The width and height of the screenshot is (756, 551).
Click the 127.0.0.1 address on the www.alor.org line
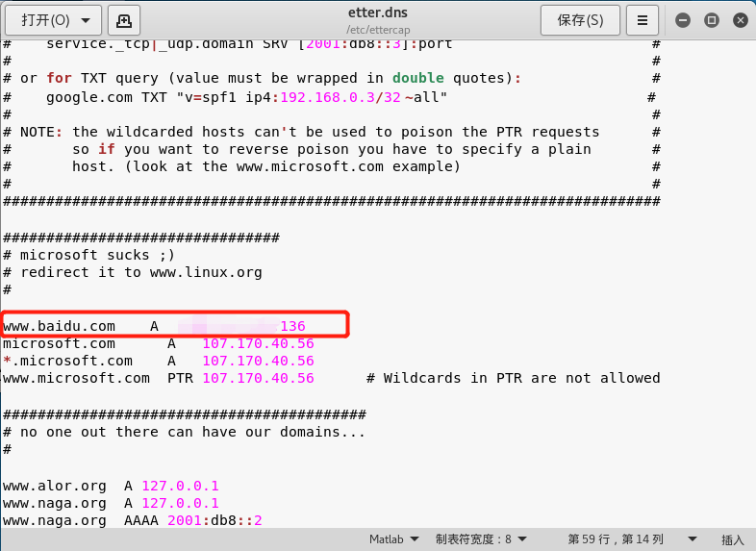pyautogui.click(x=180, y=486)
